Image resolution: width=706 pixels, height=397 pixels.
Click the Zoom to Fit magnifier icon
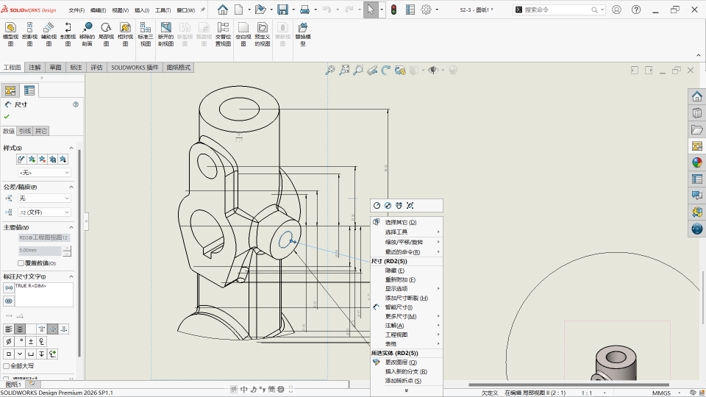[x=330, y=70]
